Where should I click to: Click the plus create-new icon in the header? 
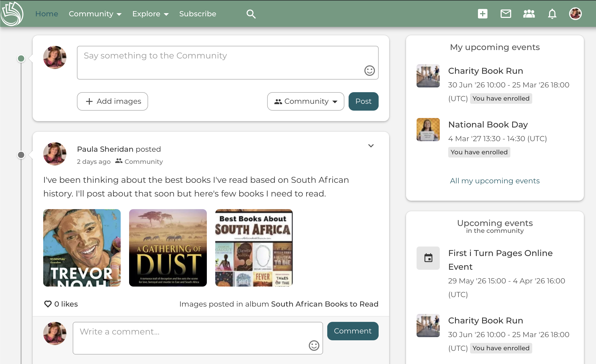click(483, 14)
